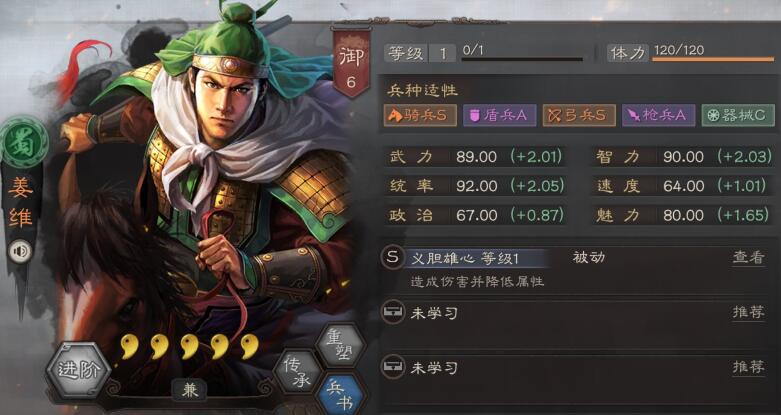
Task: Select the second empty 未学习 skill slot icon
Action: point(392,368)
